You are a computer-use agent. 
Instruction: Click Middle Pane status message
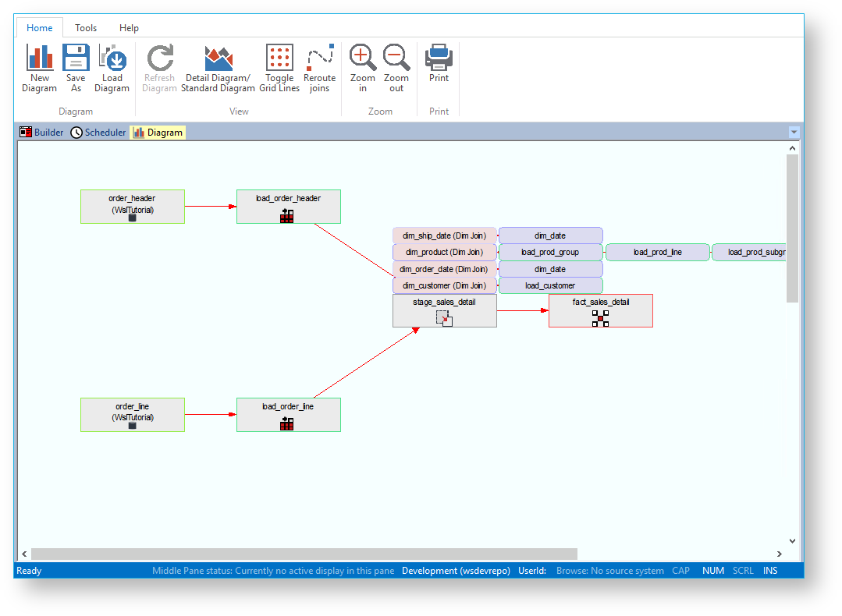pyautogui.click(x=273, y=571)
